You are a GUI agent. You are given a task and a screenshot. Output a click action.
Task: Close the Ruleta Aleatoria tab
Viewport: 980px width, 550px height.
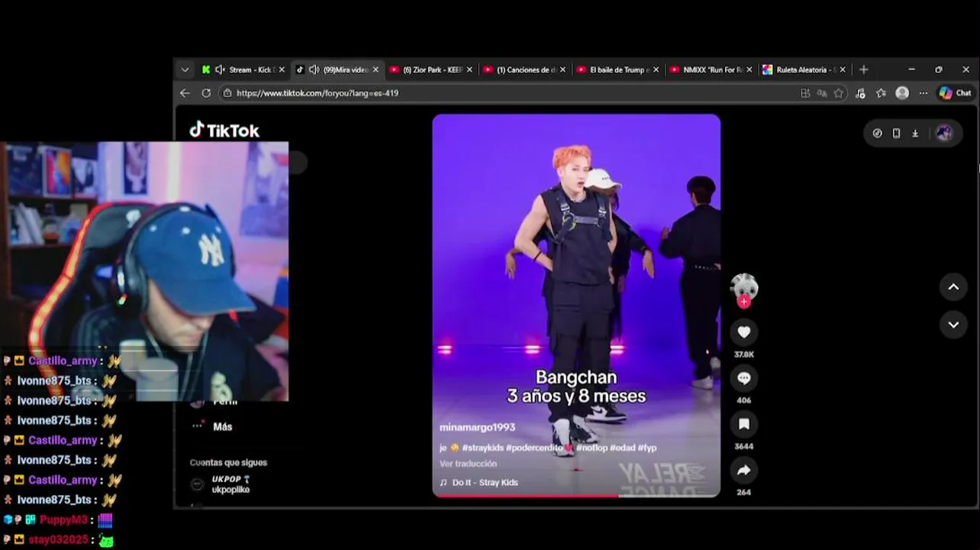click(843, 70)
